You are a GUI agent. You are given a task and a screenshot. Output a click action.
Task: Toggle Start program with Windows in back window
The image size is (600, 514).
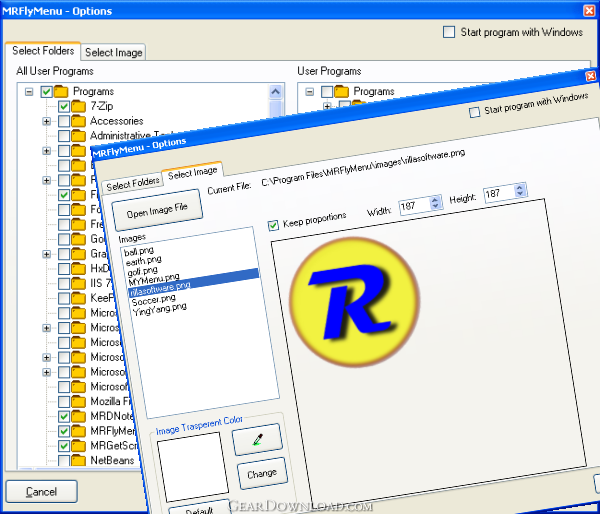pyautogui.click(x=449, y=32)
